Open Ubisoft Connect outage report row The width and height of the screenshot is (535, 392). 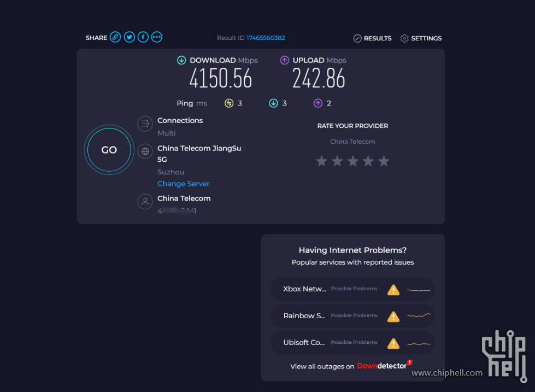[352, 342]
